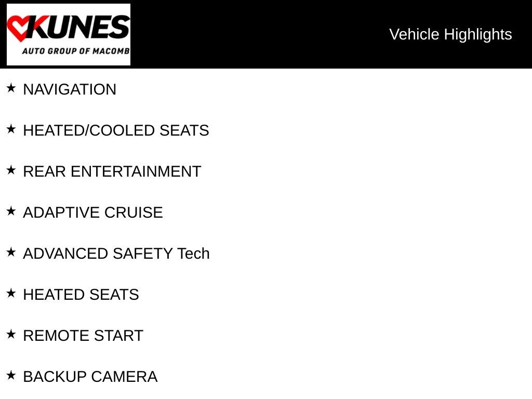
Task: Click the star beside REAR ENTERTAINMENT
Action: [11, 170]
